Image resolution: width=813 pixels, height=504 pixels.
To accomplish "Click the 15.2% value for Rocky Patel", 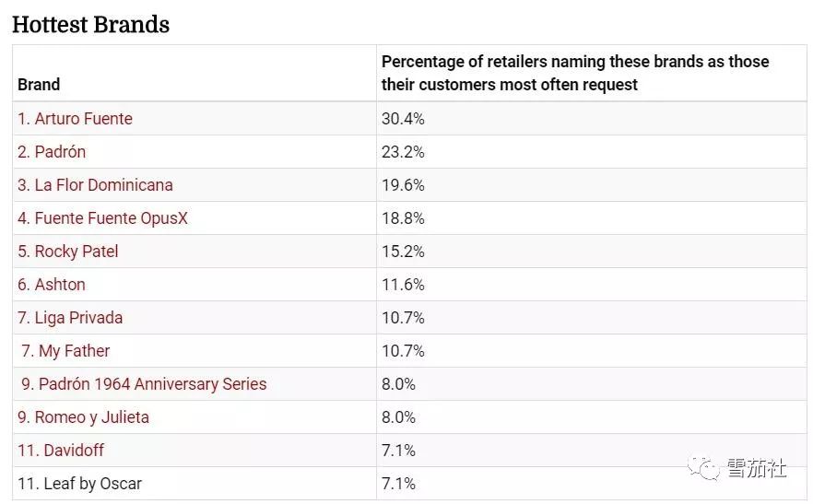I will click(x=403, y=252).
